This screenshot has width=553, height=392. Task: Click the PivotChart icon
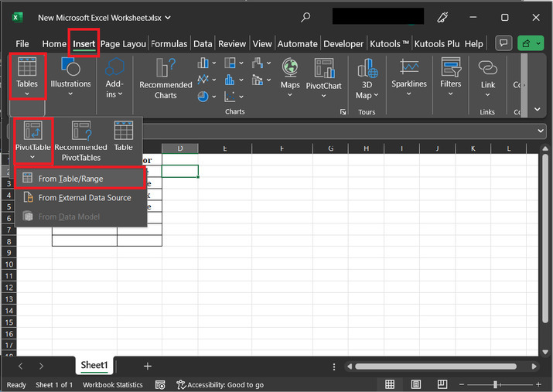tap(323, 70)
